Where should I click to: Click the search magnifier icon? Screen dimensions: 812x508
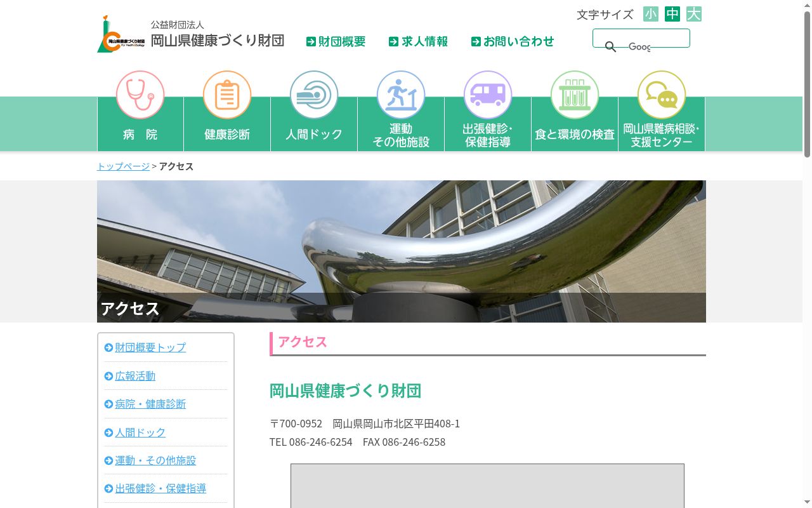[610, 47]
